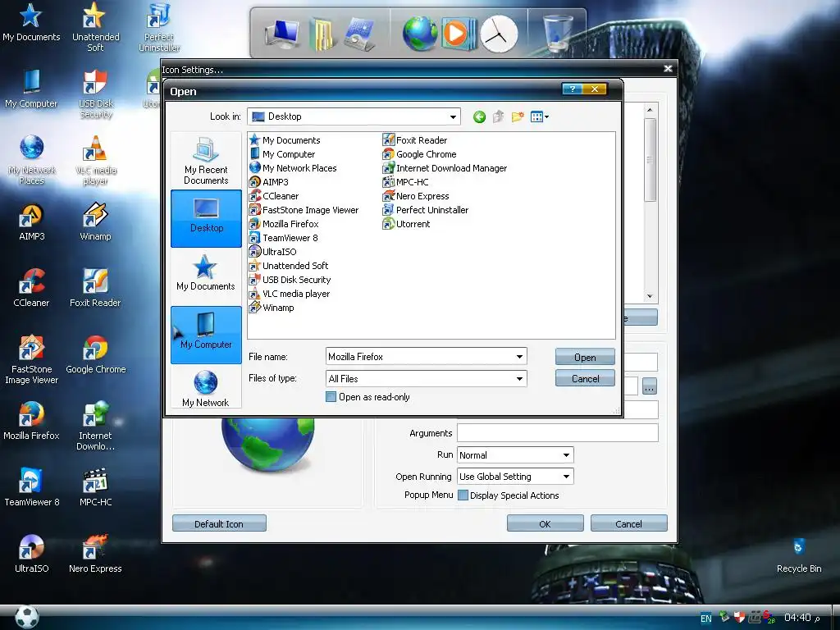The image size is (840, 630).
Task: Select Utorrent in the file list
Action: click(407, 224)
